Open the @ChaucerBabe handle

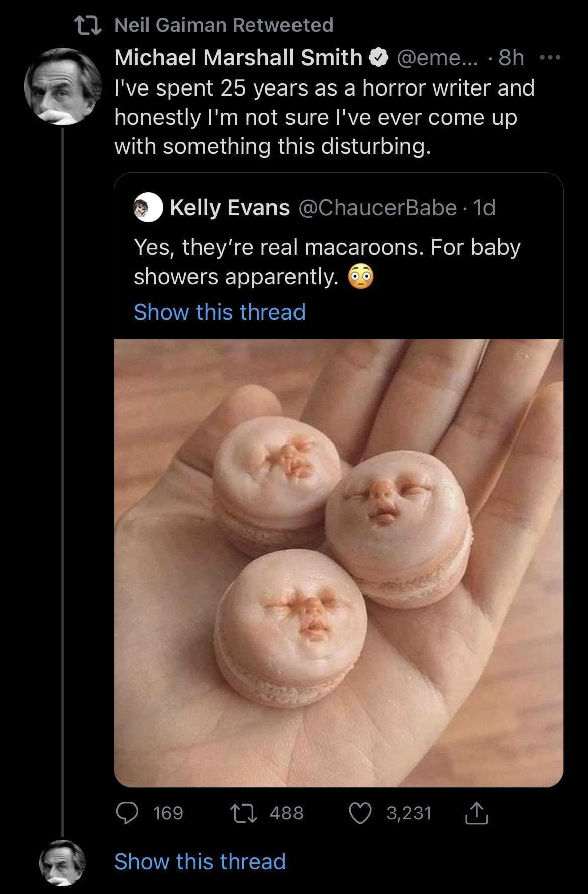coord(377,207)
